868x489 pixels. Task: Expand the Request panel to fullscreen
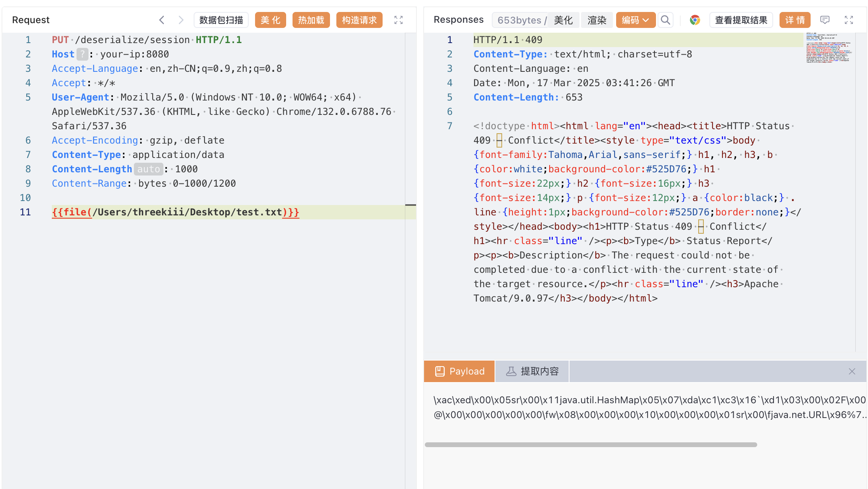pos(399,20)
